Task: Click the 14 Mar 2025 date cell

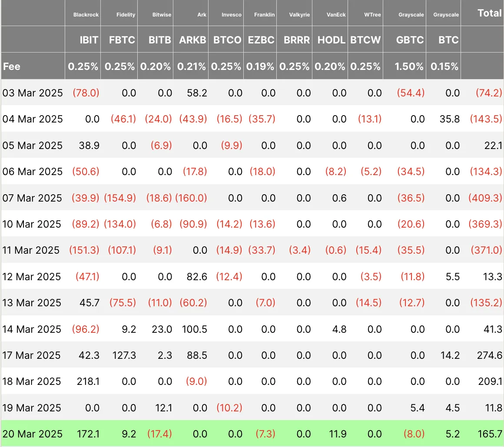Action: tap(31, 329)
